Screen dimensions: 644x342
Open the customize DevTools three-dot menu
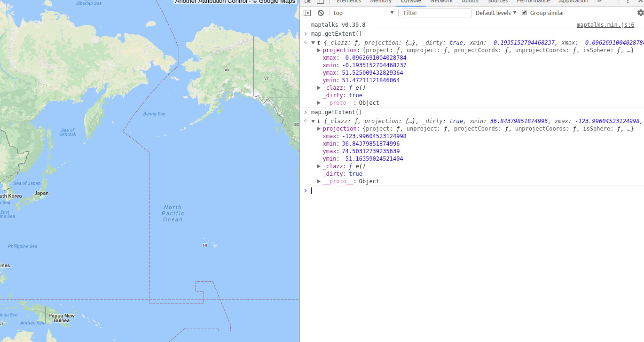629,2
